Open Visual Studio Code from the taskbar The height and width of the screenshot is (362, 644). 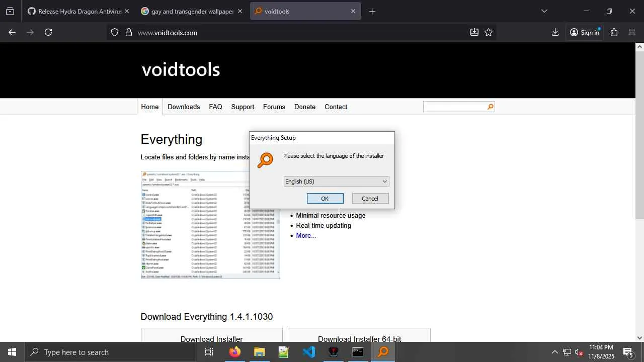(309, 352)
